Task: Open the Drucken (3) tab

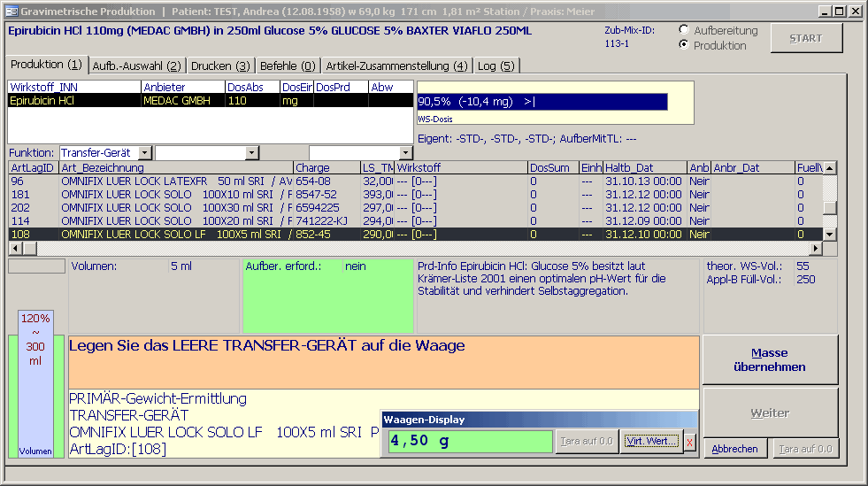Action: (x=220, y=66)
